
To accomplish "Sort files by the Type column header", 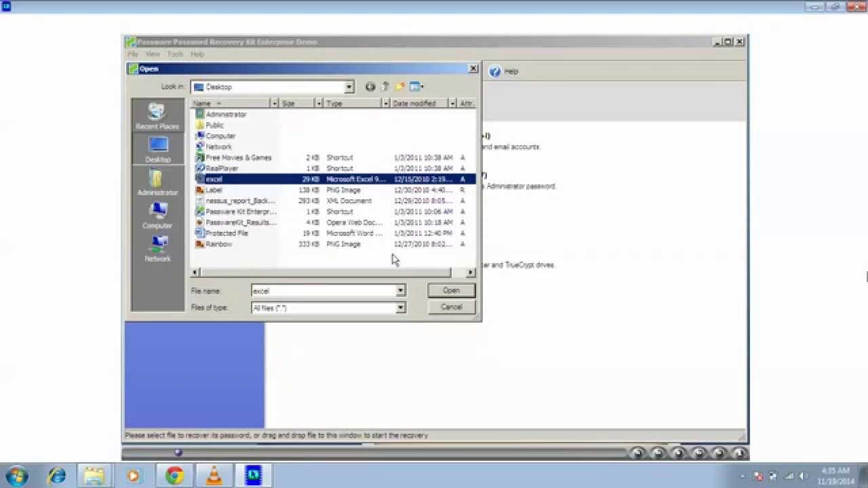I will pos(352,104).
